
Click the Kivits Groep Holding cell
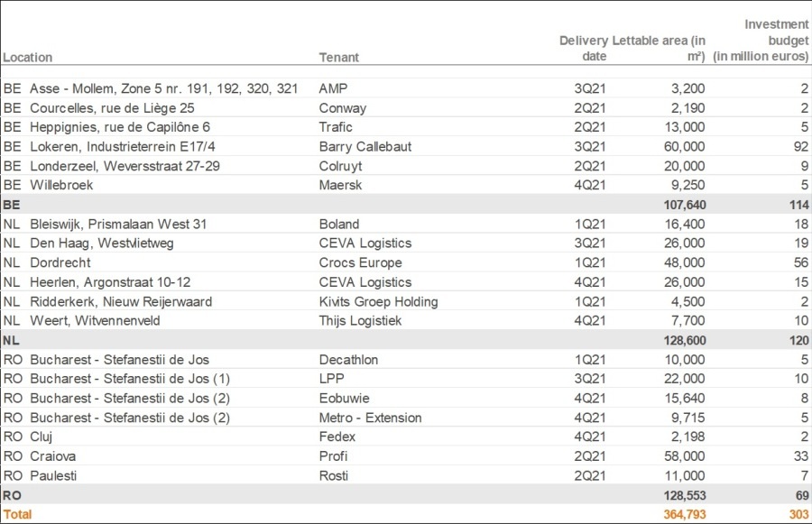(x=378, y=301)
